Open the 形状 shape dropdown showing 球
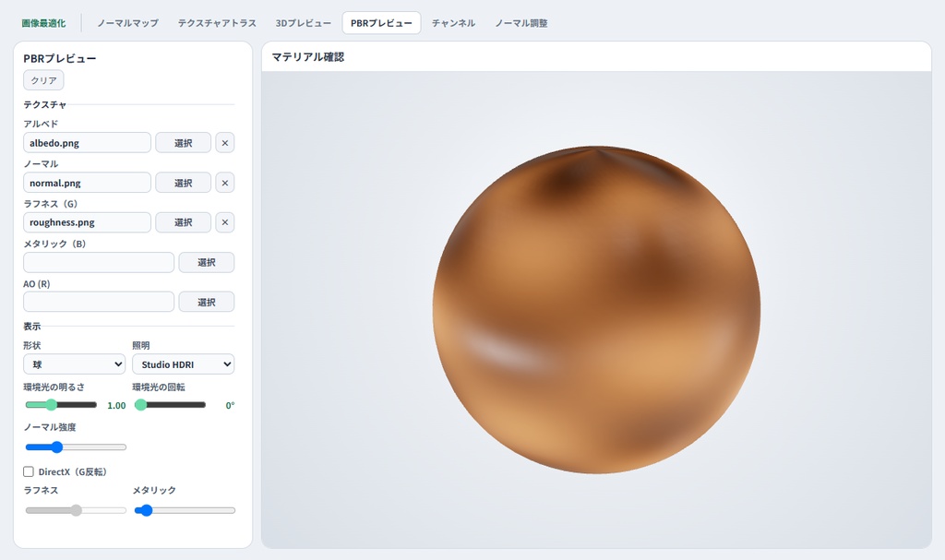Image resolution: width=945 pixels, height=560 pixels. point(75,364)
